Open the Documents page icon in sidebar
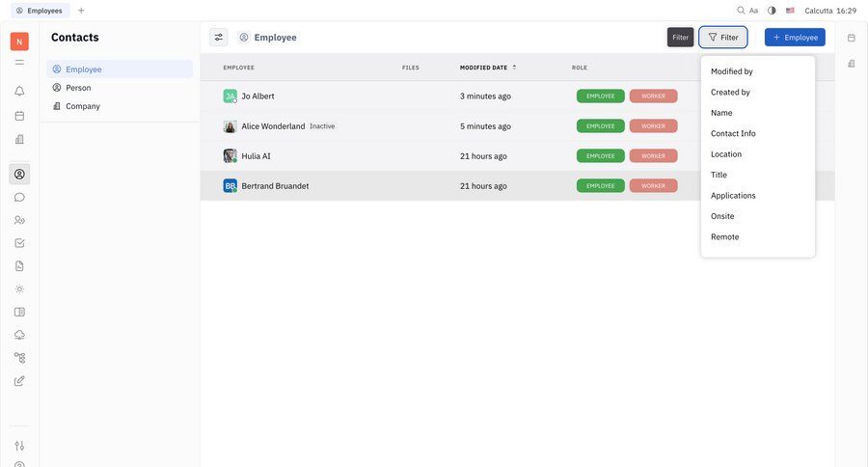868x467 pixels. [19, 266]
